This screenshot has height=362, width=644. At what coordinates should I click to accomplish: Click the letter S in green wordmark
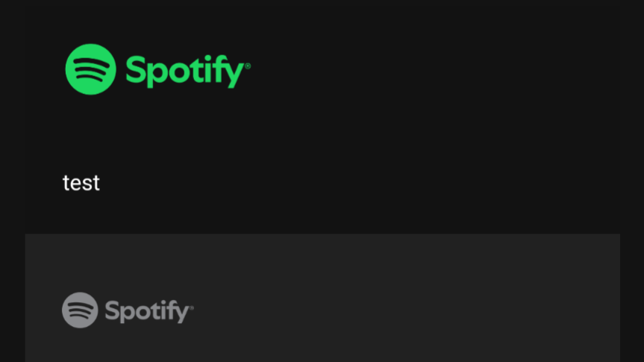136,70
